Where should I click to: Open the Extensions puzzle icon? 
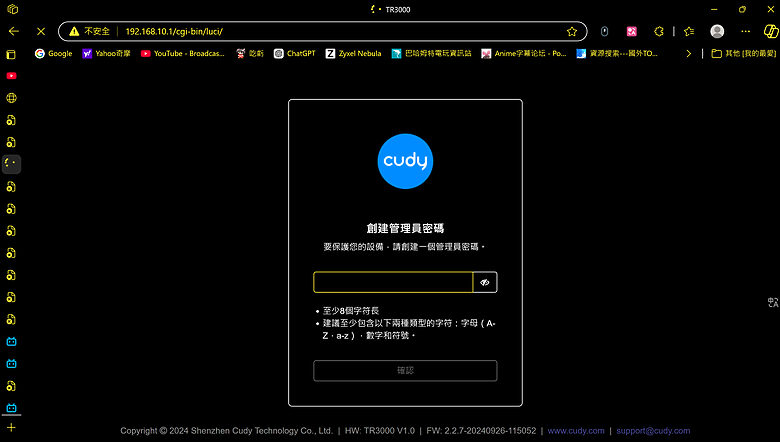coord(659,31)
